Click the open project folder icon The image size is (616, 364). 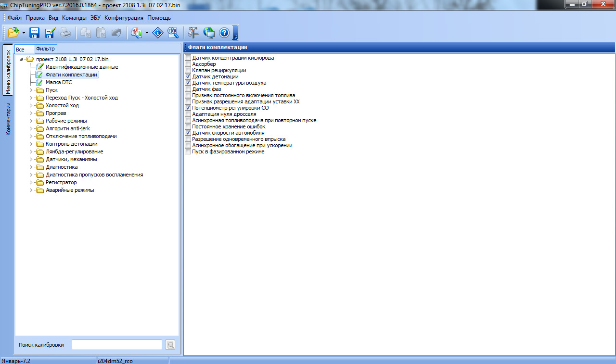[13, 33]
